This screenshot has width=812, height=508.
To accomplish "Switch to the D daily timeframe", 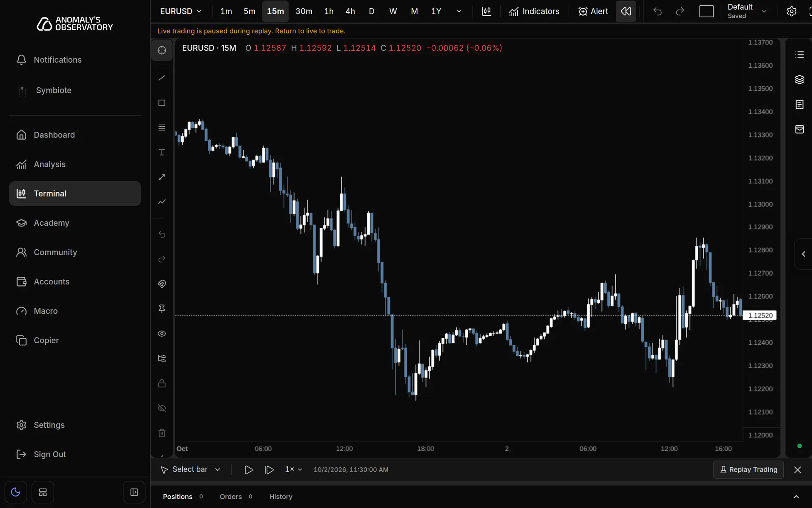I will (x=372, y=11).
